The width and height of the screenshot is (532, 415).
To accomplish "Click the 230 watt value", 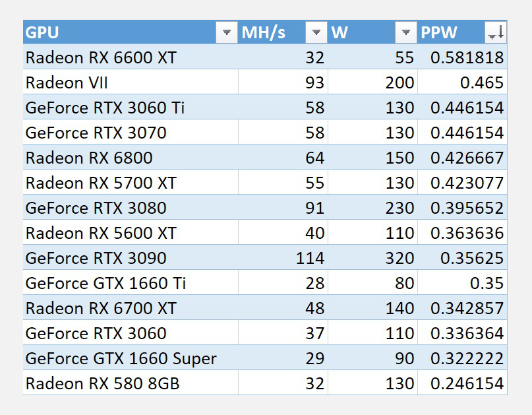I will [399, 208].
